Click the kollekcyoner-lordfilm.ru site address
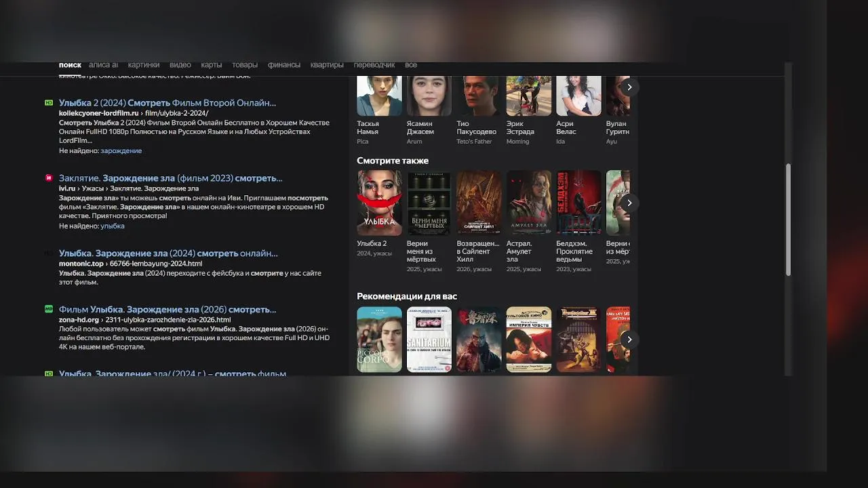Image resolution: width=868 pixels, height=488 pixels. (99, 113)
